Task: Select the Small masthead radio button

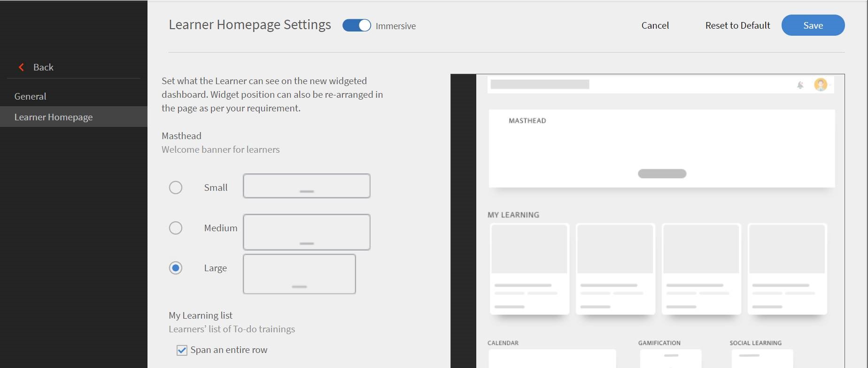Action: coord(176,188)
